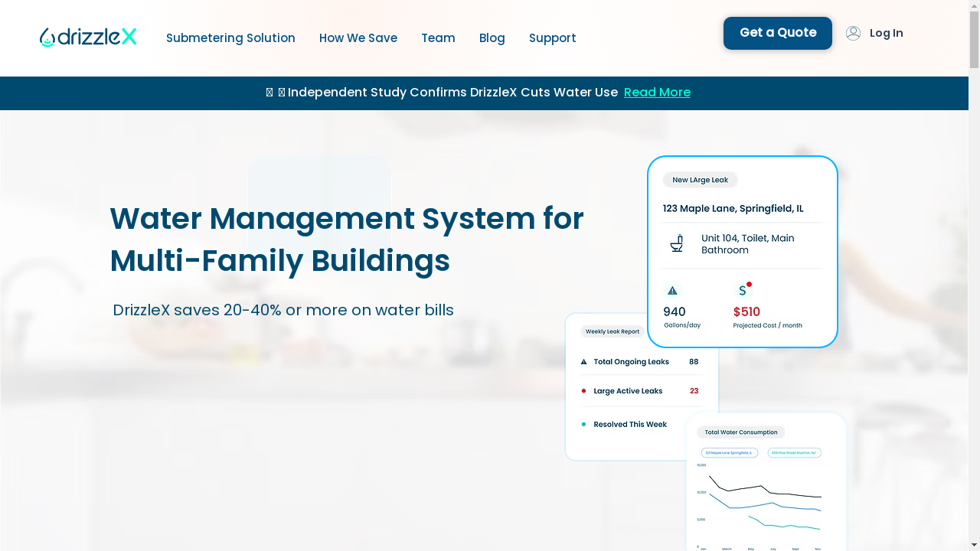Click the dollar icon above $510
Viewport: 980px width, 551px height.
(x=743, y=291)
